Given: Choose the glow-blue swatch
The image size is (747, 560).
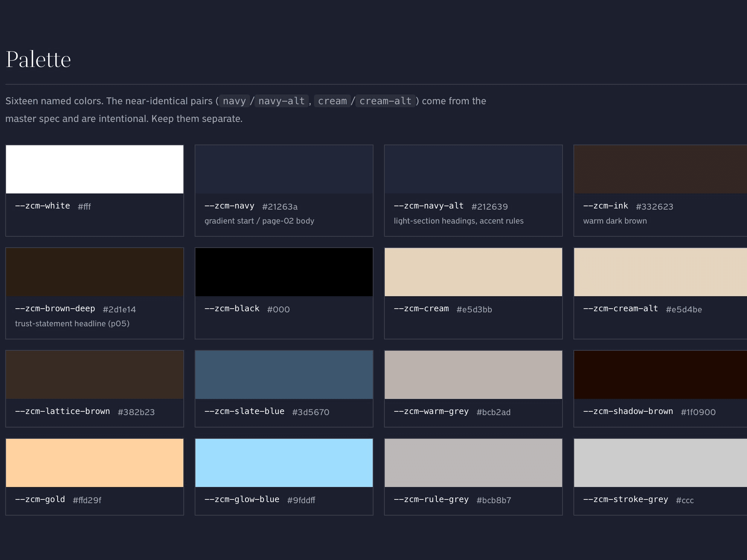Looking at the screenshot, I should coord(284,463).
